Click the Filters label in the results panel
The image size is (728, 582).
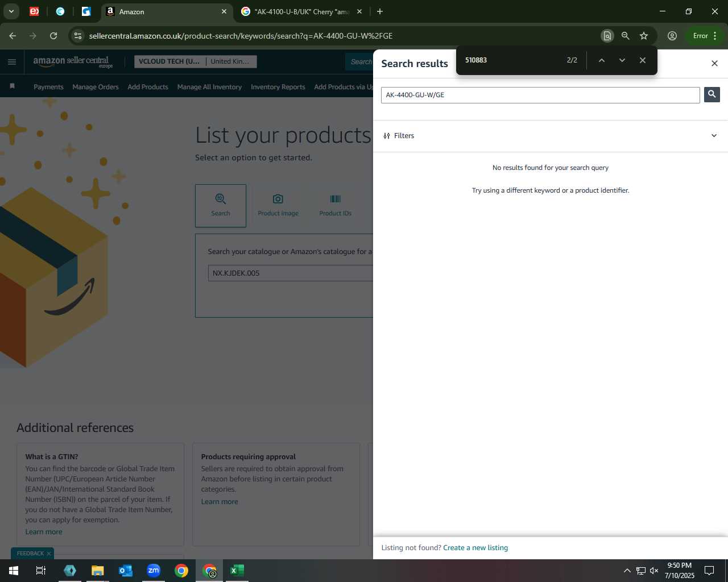pos(404,136)
